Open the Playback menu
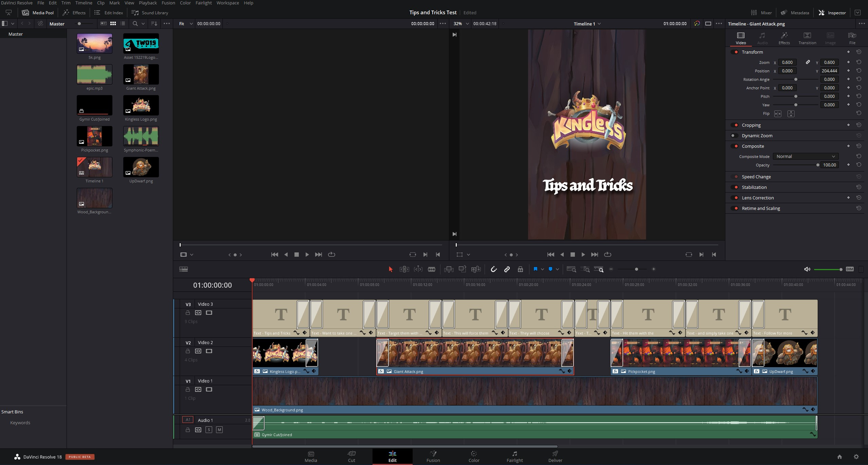The width and height of the screenshot is (868, 465). (x=148, y=3)
